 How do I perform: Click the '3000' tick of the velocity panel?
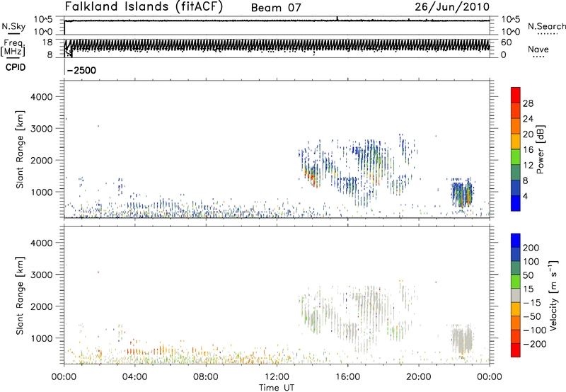click(41, 275)
